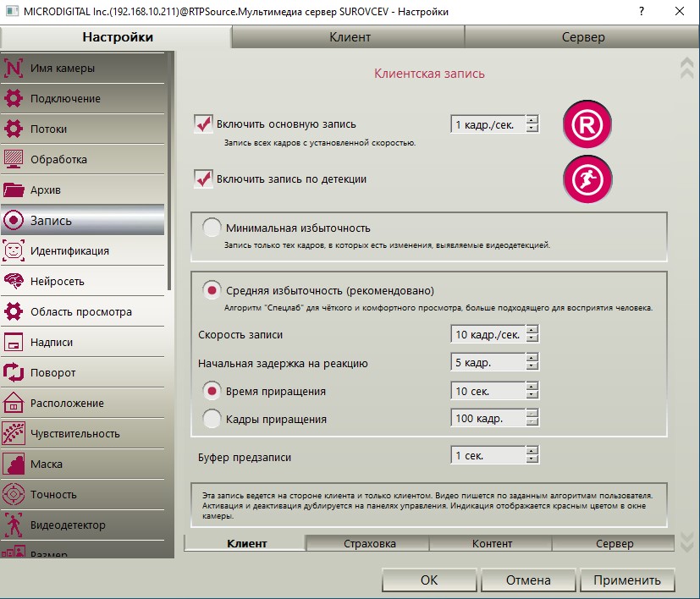700x599 pixels.
Task: Decrease main recording 1 кадр./сек. value
Action: point(532,129)
